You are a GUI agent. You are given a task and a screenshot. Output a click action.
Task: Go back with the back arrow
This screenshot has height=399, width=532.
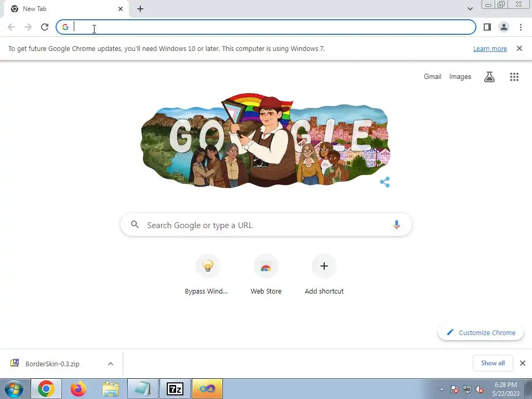point(11,27)
